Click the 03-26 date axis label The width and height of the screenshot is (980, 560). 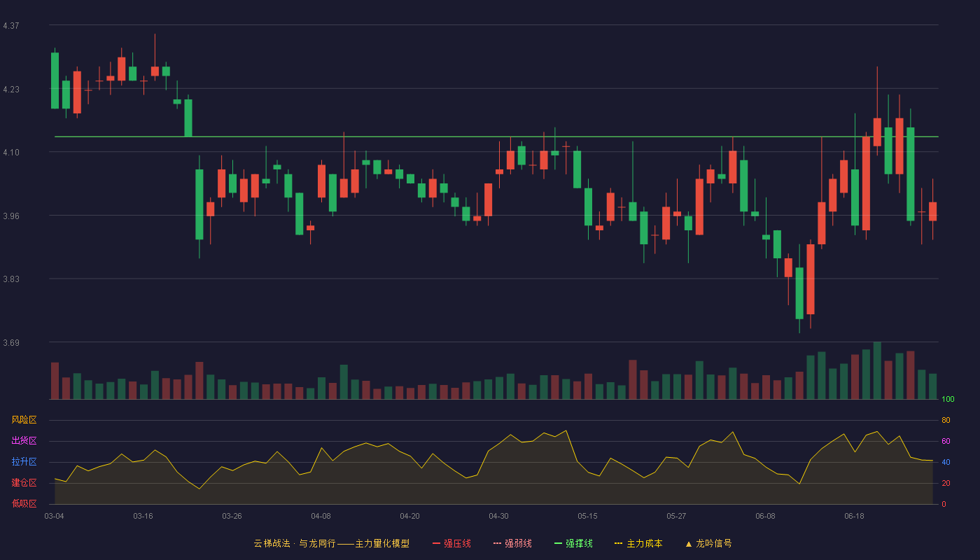point(232,516)
